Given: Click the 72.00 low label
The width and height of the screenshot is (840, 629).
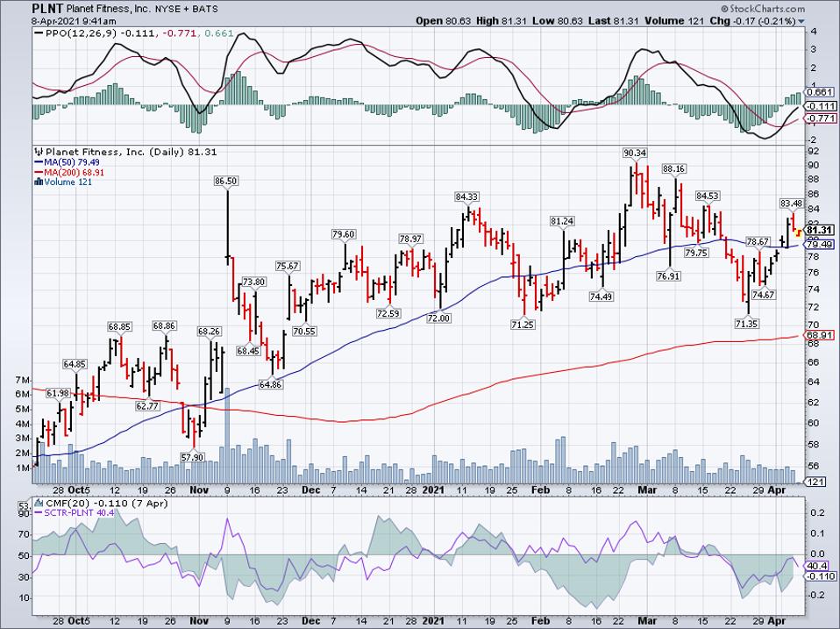Looking at the screenshot, I should 438,318.
